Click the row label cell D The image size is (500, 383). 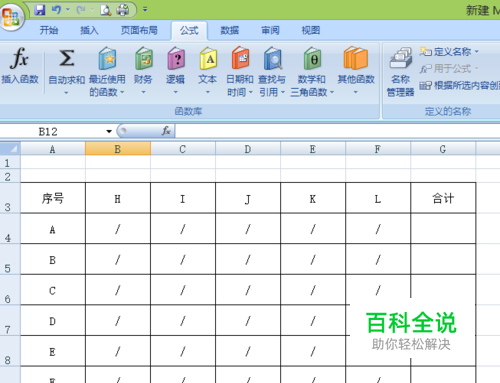click(x=53, y=321)
